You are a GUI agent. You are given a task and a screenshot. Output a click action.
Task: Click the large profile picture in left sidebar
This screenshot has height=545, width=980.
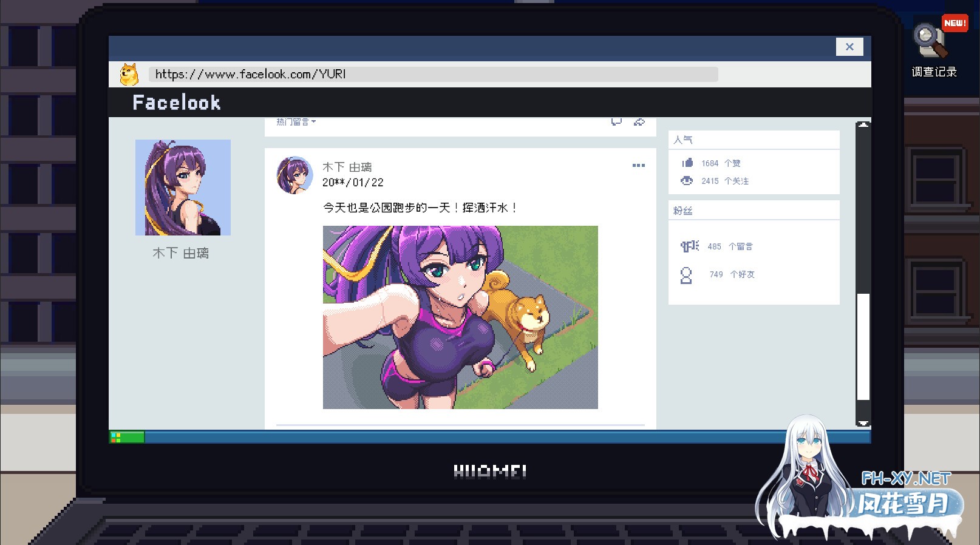point(183,188)
